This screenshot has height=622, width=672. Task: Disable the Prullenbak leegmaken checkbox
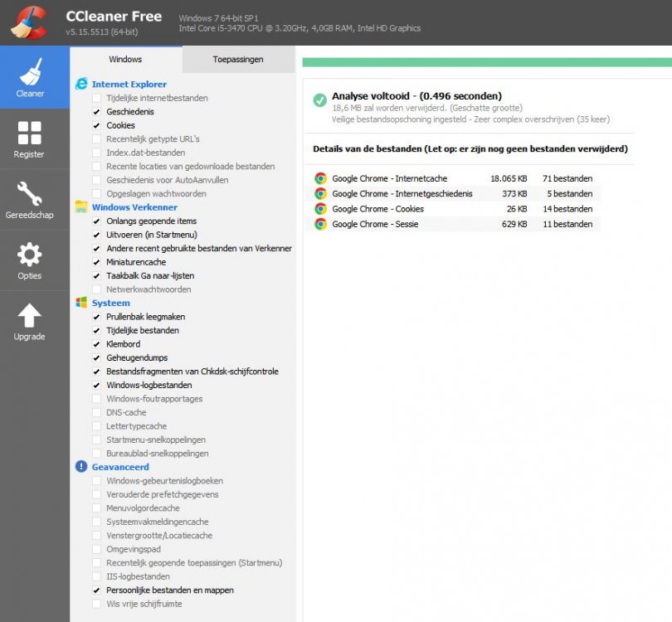[x=98, y=317]
